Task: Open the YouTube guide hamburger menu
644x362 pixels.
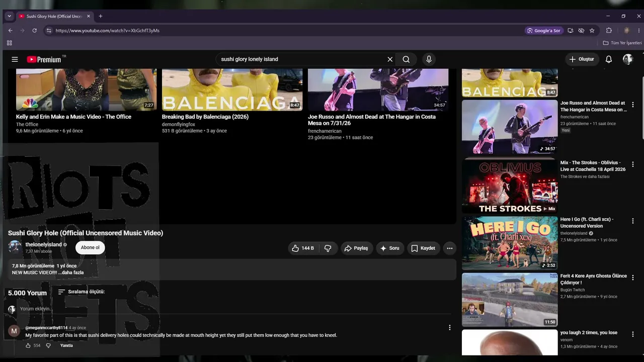Action: (x=15, y=59)
